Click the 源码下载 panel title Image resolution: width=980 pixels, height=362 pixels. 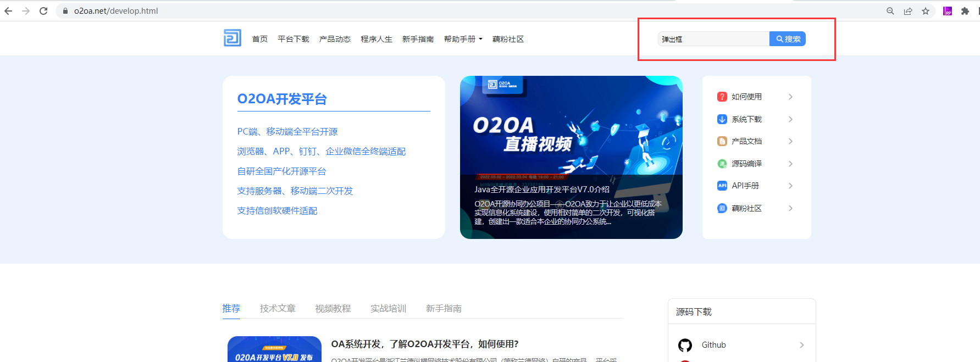(x=694, y=312)
